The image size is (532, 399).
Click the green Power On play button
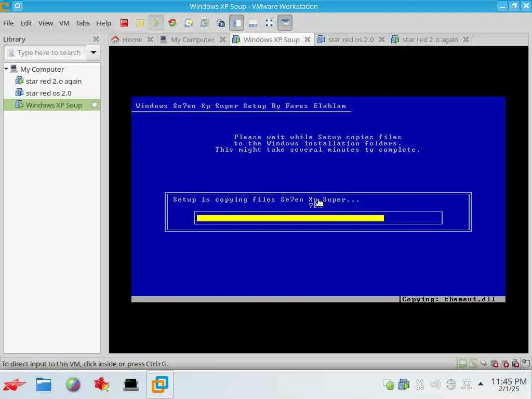[156, 23]
